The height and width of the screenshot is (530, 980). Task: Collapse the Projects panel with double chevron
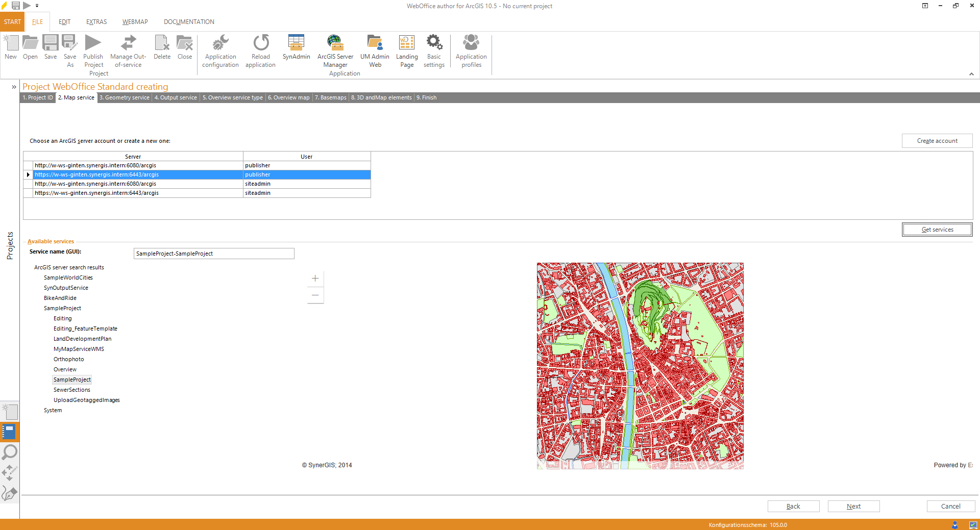(14, 87)
